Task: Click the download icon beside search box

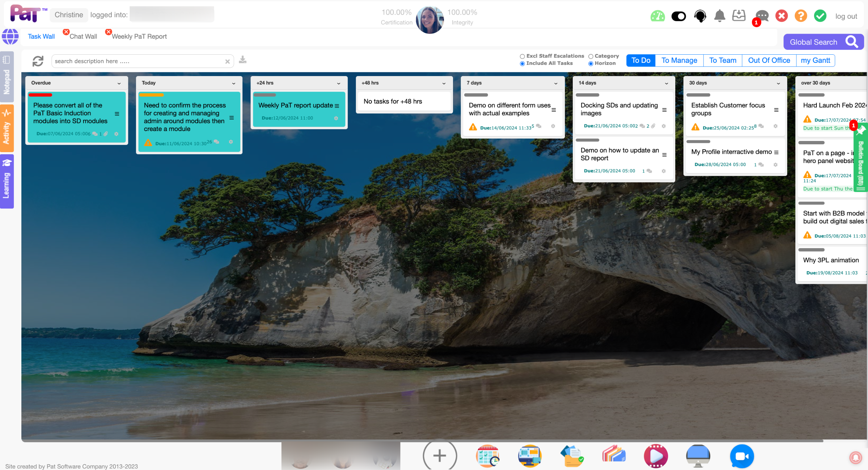Action: pos(242,60)
